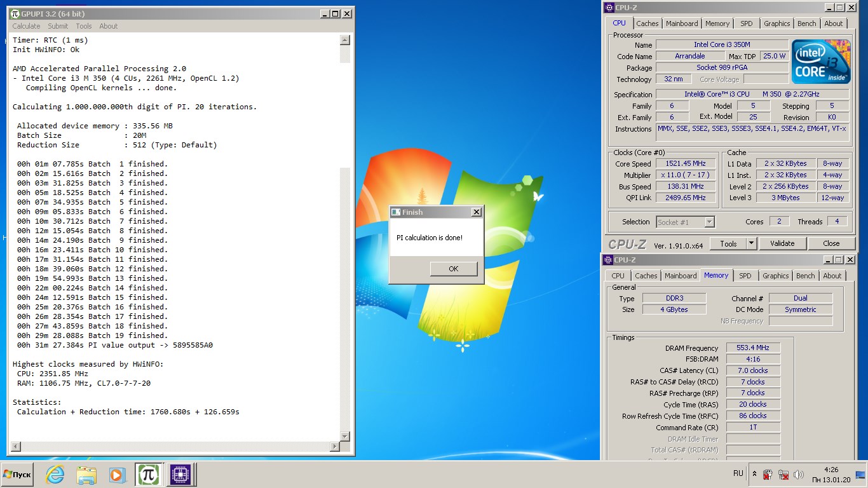
Task: Open the About menu in GPUPI
Action: click(x=109, y=26)
